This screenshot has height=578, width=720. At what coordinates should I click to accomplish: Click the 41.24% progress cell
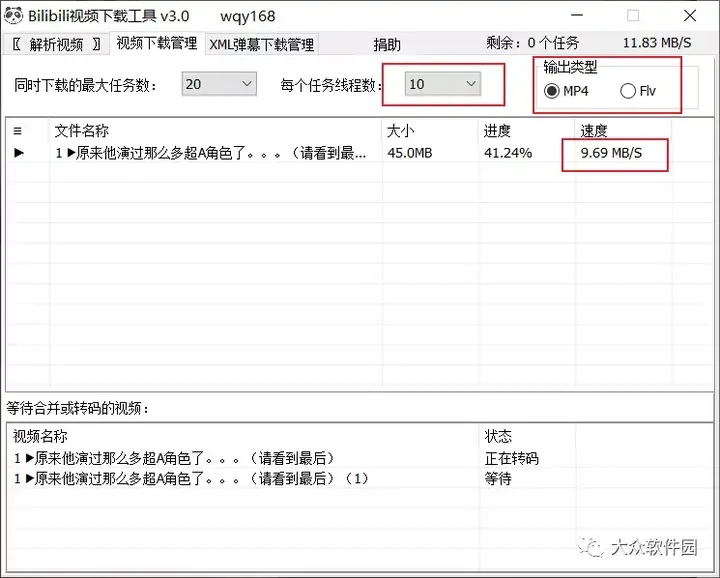(x=508, y=153)
